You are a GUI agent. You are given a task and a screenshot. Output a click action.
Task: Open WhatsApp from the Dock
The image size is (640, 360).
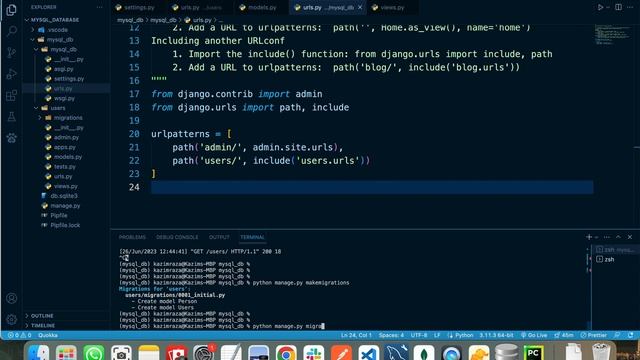pos(93,353)
